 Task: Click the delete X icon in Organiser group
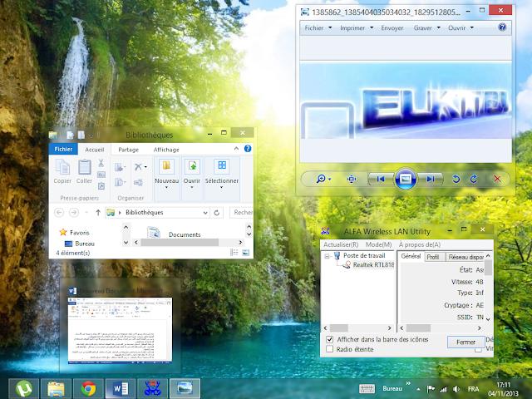pyautogui.click(x=138, y=167)
